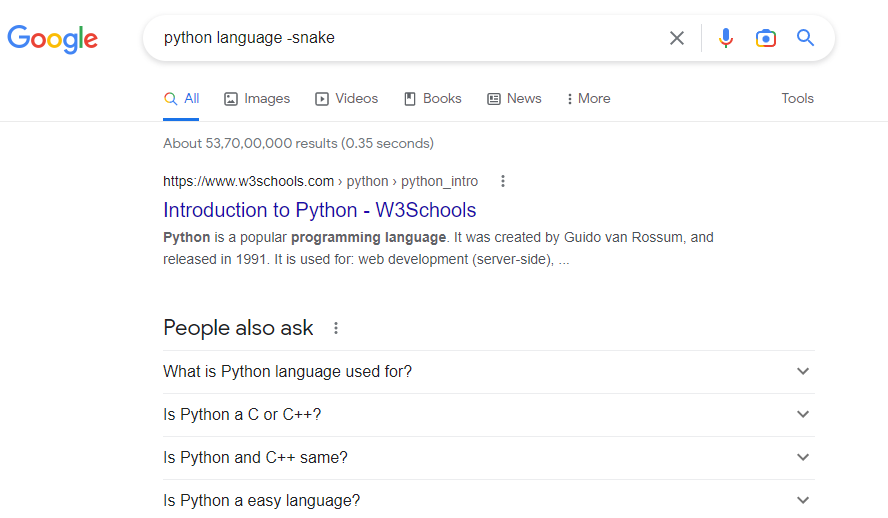Open the three-dot menu beside W3Schools URL
This screenshot has width=888, height=518.
(x=503, y=181)
